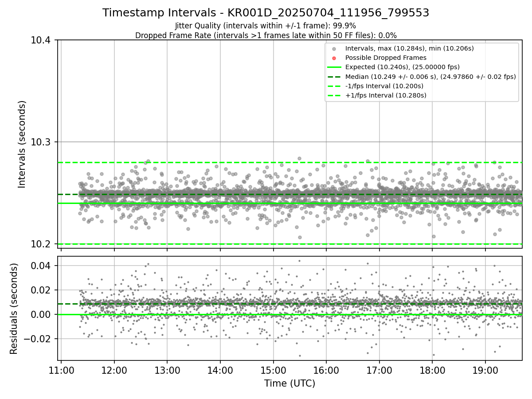The image size is (532, 399).
Task: Select the 'Jitter Quality' subtitle line
Action: 266,26
